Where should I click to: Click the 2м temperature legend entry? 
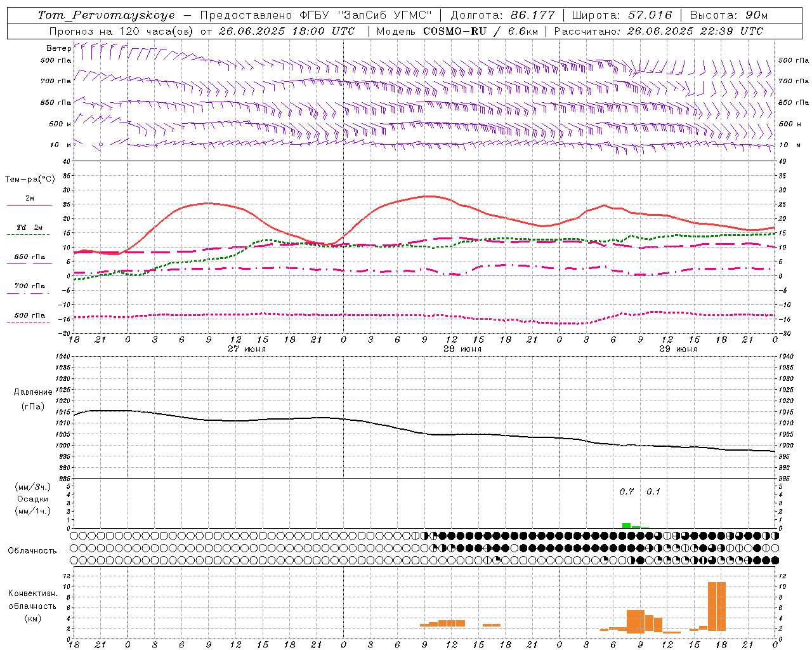pos(30,199)
